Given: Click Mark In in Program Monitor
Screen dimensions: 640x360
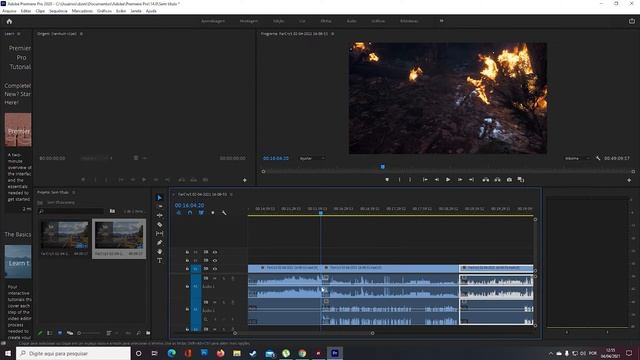Looking at the screenshot, I should pyautogui.click(x=399, y=180).
